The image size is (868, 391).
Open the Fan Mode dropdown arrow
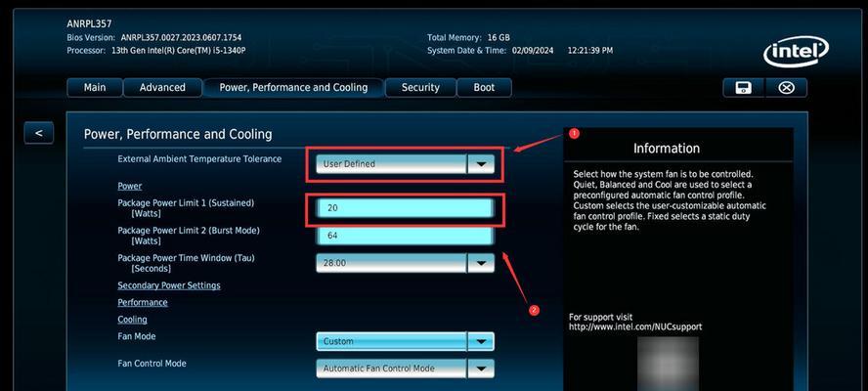point(481,341)
